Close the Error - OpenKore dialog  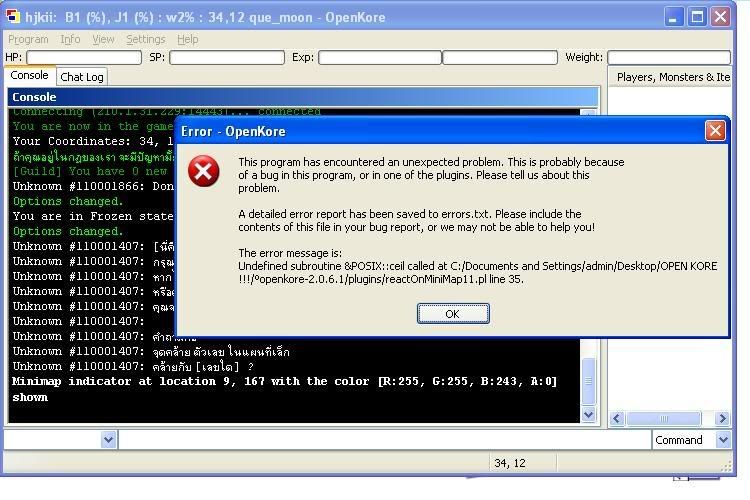[x=715, y=131]
